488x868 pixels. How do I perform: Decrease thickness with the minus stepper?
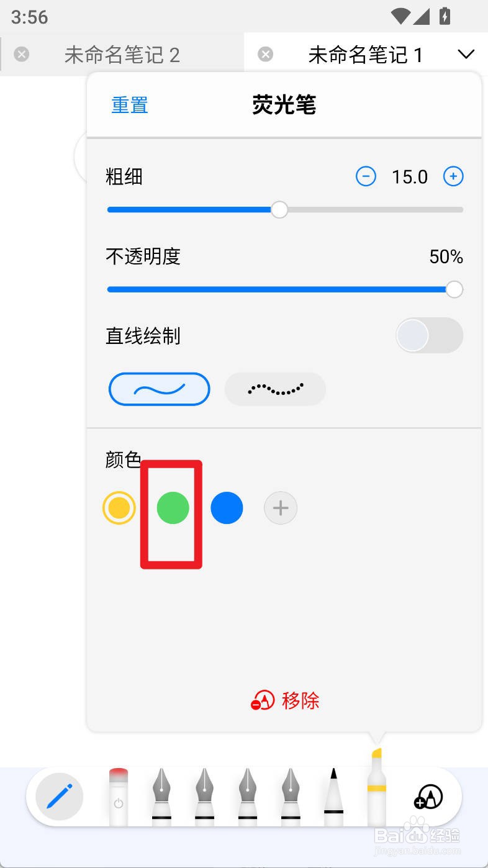(366, 177)
